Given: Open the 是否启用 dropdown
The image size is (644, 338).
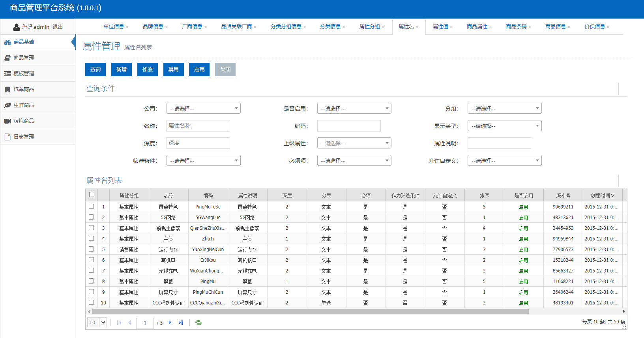Looking at the screenshot, I should [x=354, y=109].
